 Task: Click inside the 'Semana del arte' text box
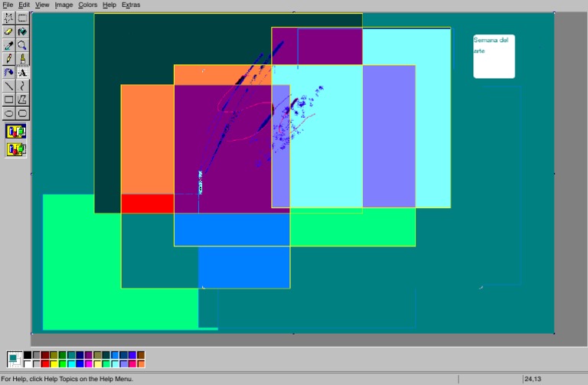pyautogui.click(x=494, y=56)
